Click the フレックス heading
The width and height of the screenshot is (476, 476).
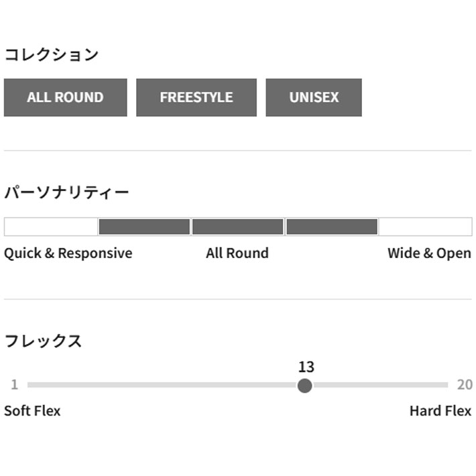click(x=43, y=341)
